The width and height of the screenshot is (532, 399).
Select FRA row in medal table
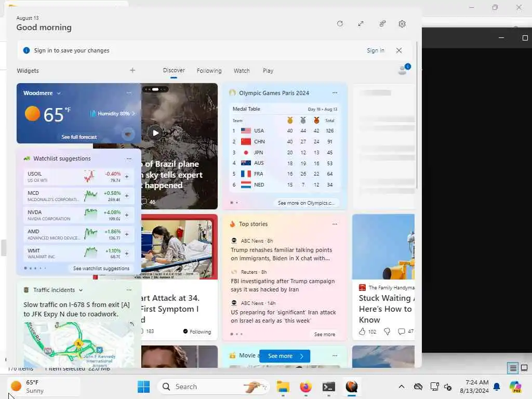tap(284, 174)
